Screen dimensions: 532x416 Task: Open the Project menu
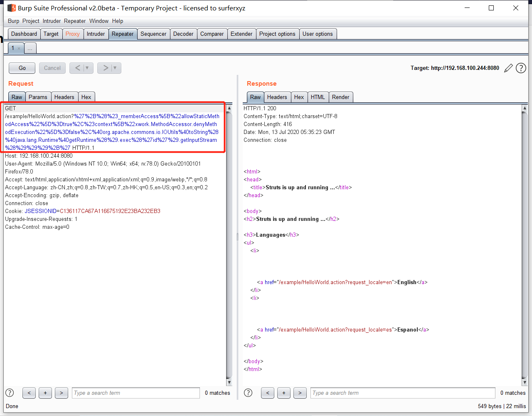point(31,21)
